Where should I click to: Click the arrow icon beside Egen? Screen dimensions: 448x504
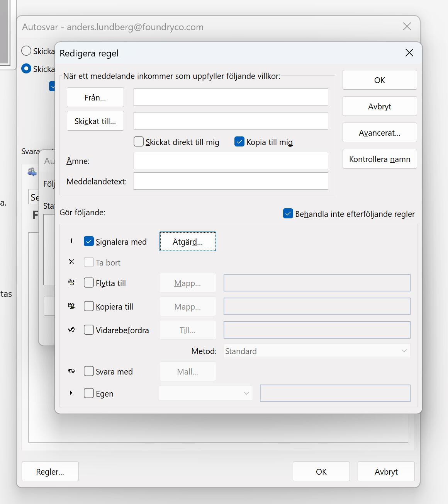pos(71,393)
